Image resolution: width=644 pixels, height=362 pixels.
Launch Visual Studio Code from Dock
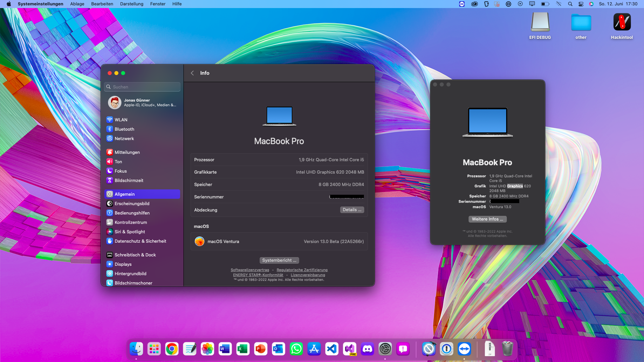pyautogui.click(x=332, y=349)
